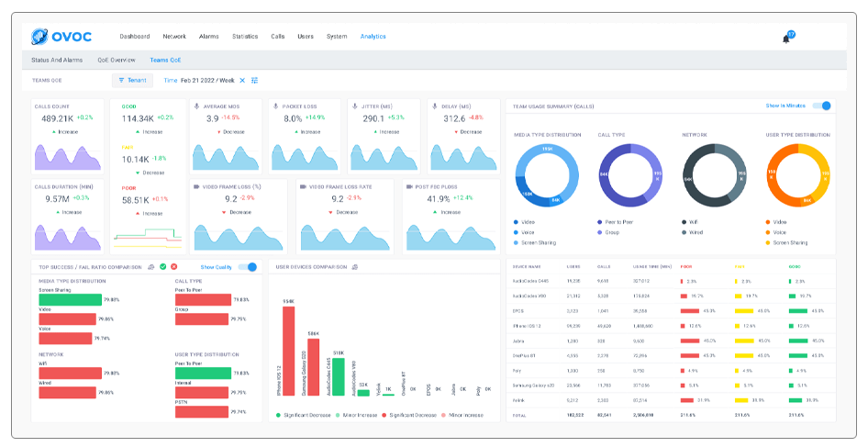Screen dimensions: 868x447
Task: Click the microphone icon on Jitter card
Action: pos(355,106)
